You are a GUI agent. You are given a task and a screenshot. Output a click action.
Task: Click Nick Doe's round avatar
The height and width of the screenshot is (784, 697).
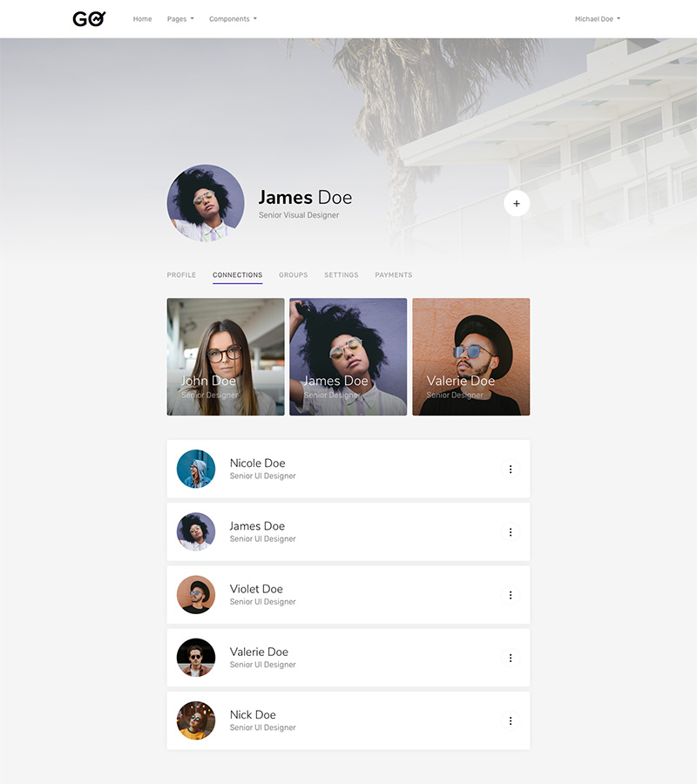pyautogui.click(x=196, y=720)
